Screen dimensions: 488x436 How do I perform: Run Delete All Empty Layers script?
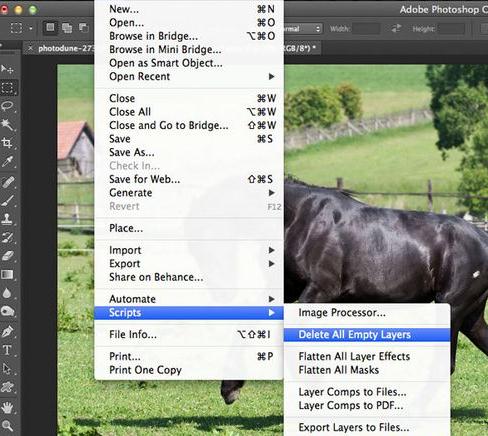tap(367, 335)
